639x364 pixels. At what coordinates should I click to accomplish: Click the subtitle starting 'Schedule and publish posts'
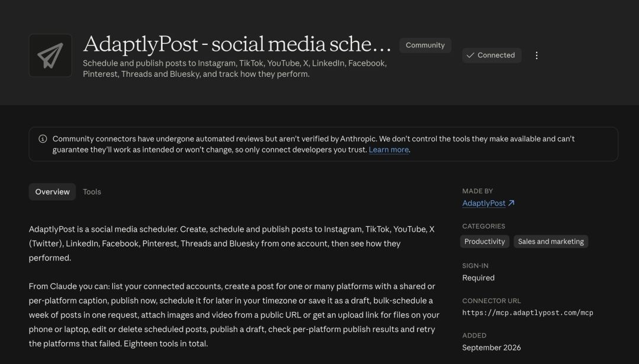[235, 69]
